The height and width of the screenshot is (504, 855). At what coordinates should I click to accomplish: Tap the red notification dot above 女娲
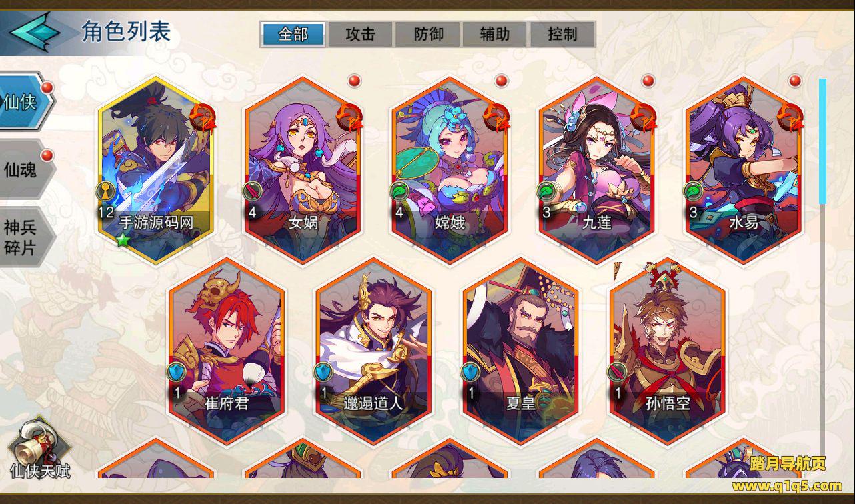click(x=354, y=81)
